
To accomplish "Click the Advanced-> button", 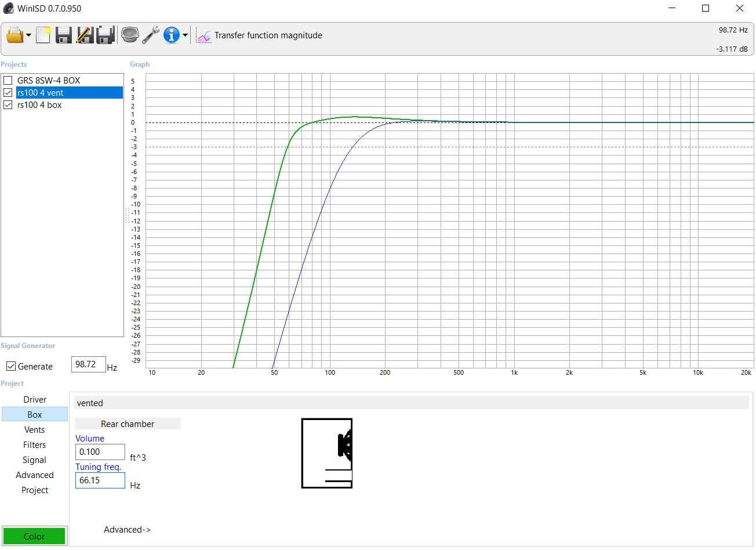I will 128,530.
